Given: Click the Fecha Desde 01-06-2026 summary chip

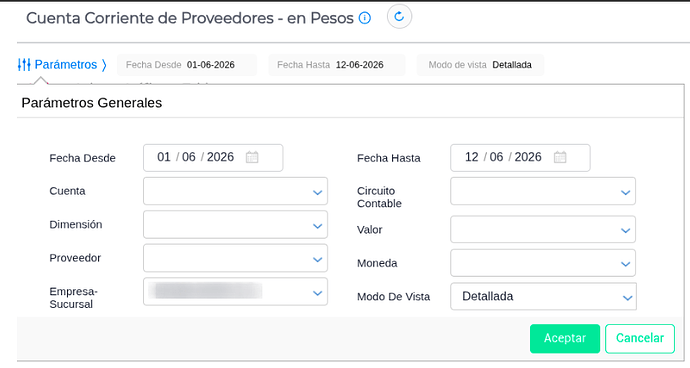Looking at the screenshot, I should [187, 65].
